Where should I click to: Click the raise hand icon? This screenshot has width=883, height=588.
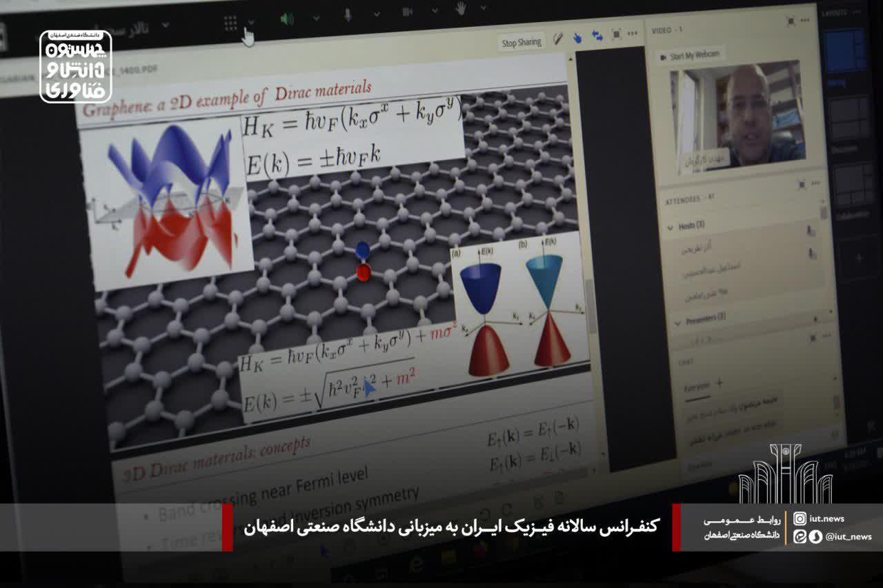(460, 8)
